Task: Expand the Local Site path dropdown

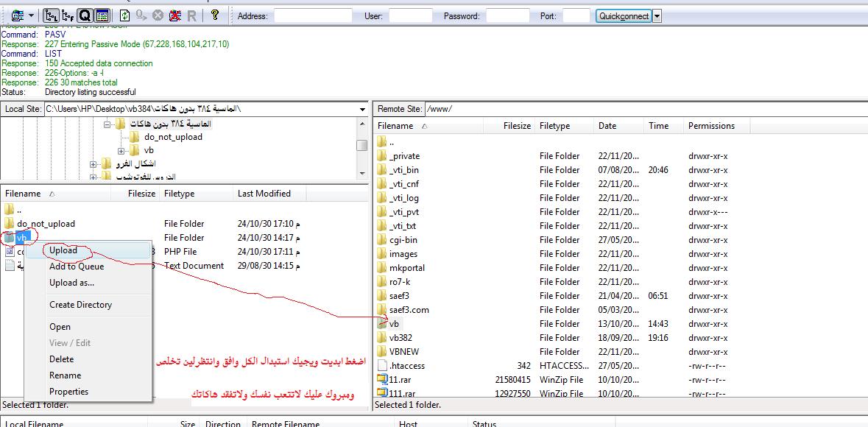Action: [x=362, y=109]
